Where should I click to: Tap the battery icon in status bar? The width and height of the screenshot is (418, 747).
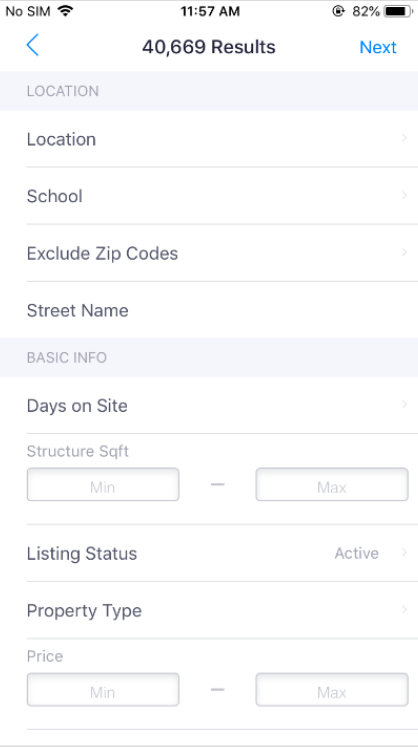coord(398,11)
